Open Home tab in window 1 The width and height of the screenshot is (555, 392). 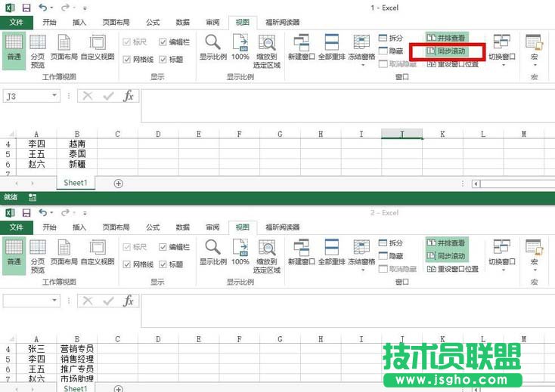click(x=50, y=22)
